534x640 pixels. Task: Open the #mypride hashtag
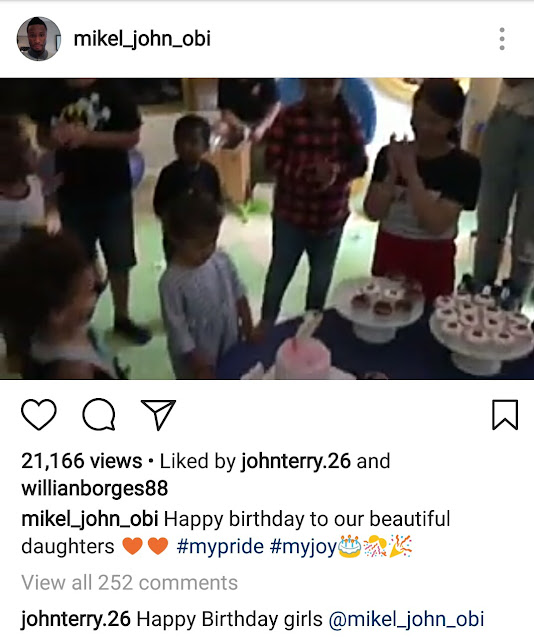click(220, 547)
